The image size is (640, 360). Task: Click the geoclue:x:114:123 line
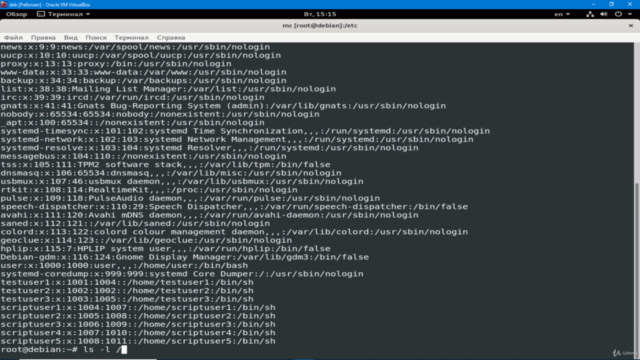pos(146,240)
